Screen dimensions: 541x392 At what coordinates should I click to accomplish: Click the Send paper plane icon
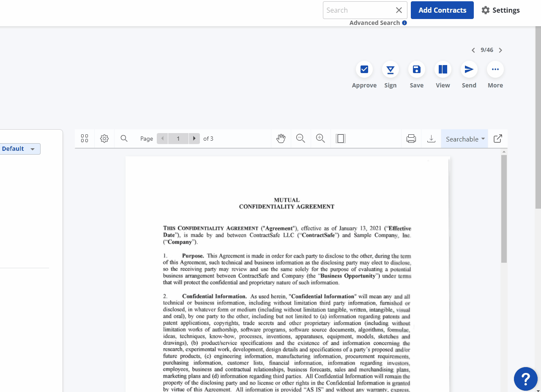pos(469,70)
